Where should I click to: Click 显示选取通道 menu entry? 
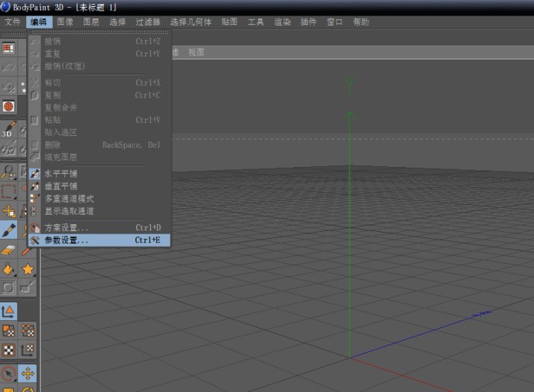[x=69, y=211]
